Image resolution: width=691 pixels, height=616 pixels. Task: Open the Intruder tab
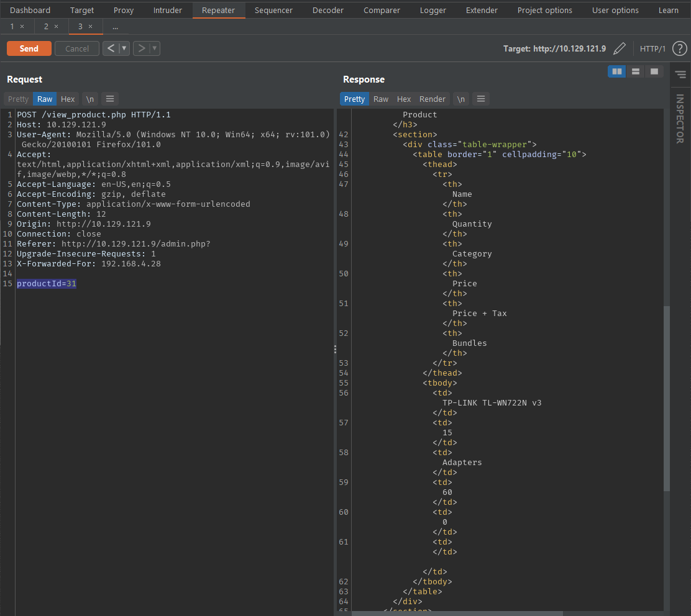tap(168, 10)
